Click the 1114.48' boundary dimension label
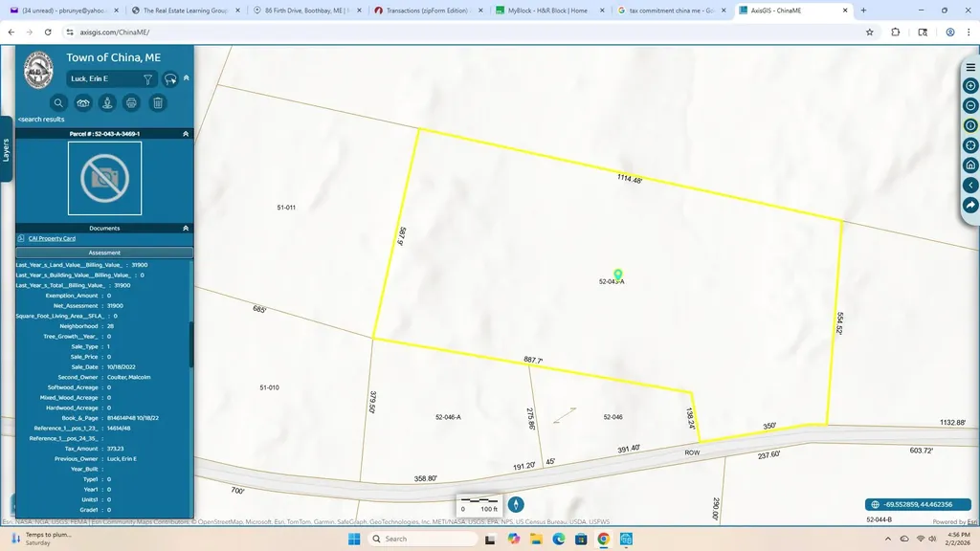Viewport: 980px width, 551px height. 630,179
